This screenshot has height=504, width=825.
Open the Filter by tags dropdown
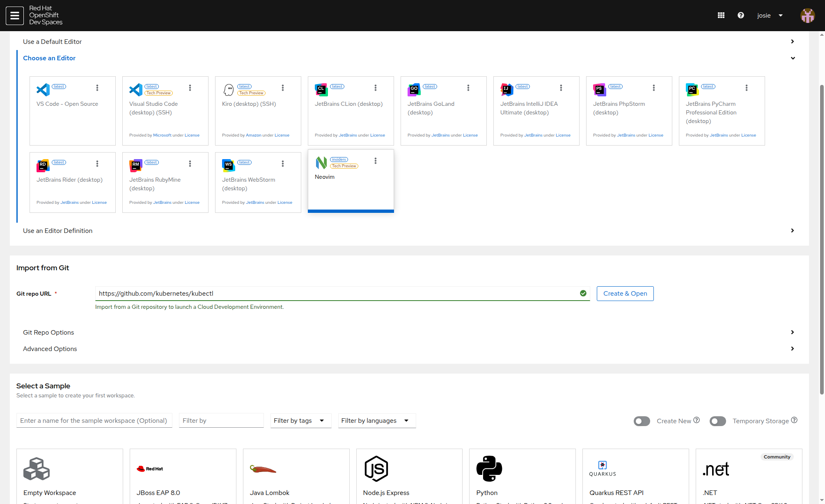(x=300, y=421)
